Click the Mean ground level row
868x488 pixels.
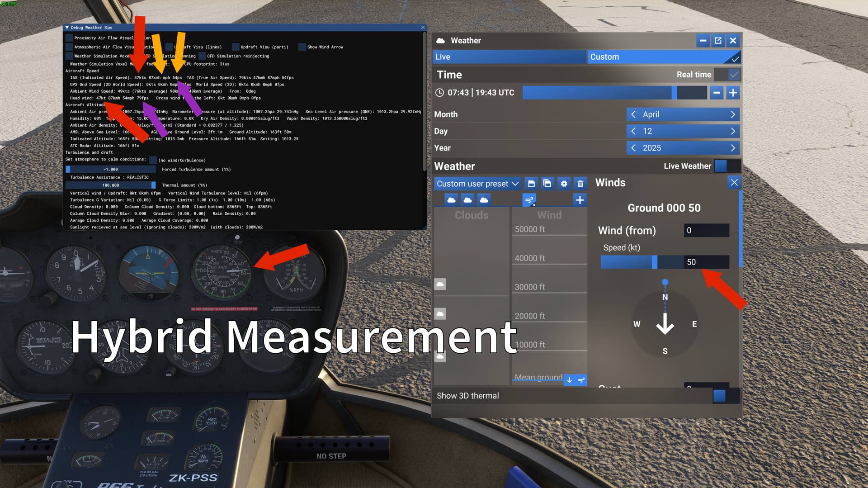coord(538,377)
